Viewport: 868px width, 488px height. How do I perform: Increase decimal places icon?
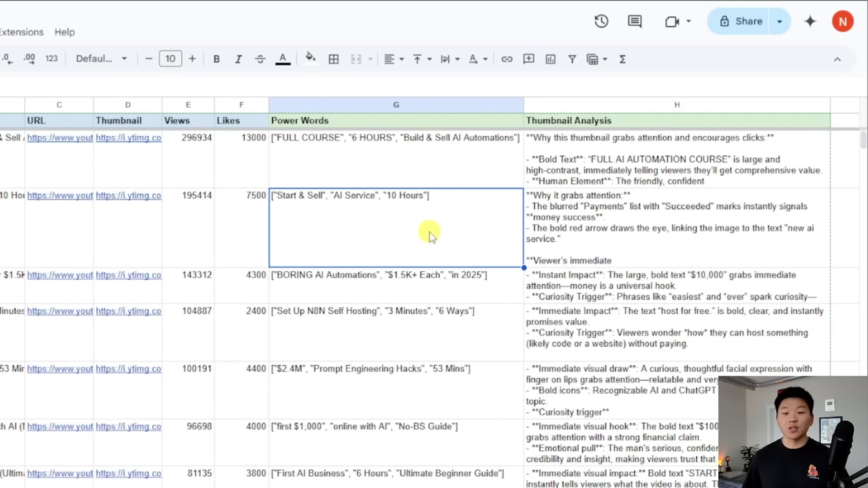coord(29,59)
